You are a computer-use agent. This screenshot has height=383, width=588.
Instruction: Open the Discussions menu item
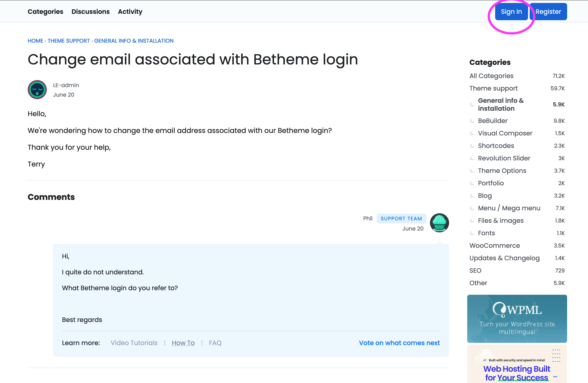click(90, 12)
